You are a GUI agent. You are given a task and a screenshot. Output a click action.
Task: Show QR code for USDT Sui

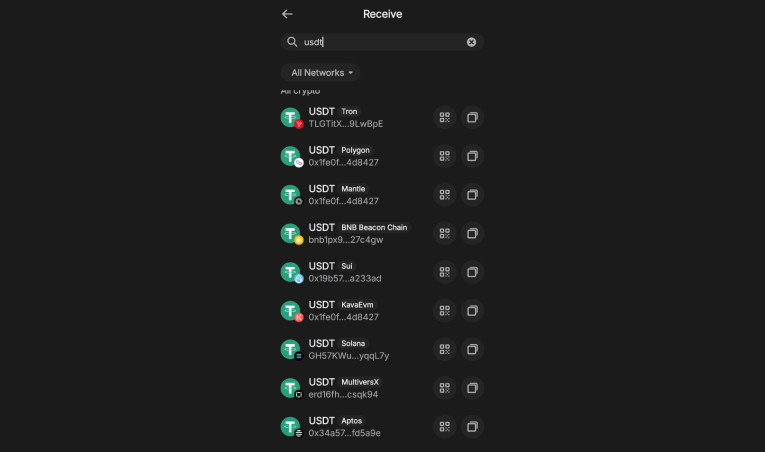(x=445, y=272)
